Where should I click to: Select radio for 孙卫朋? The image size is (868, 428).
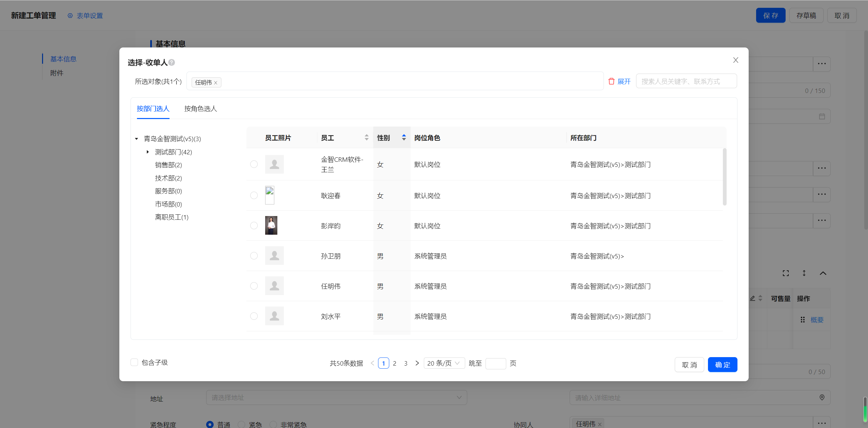point(254,256)
